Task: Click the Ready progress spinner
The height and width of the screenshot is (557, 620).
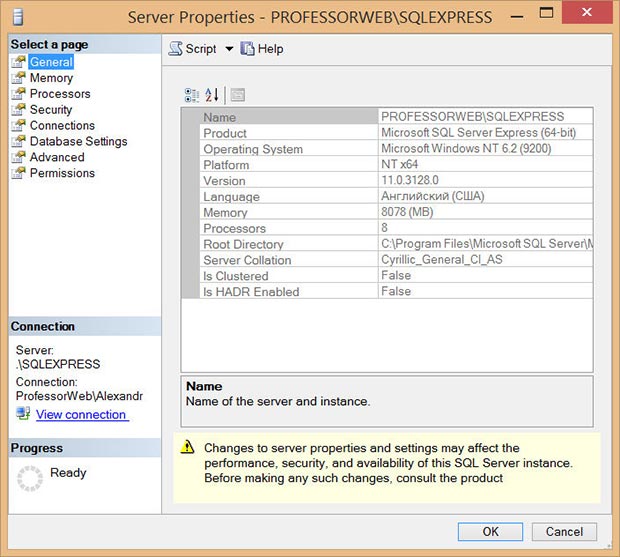Action: point(30,478)
